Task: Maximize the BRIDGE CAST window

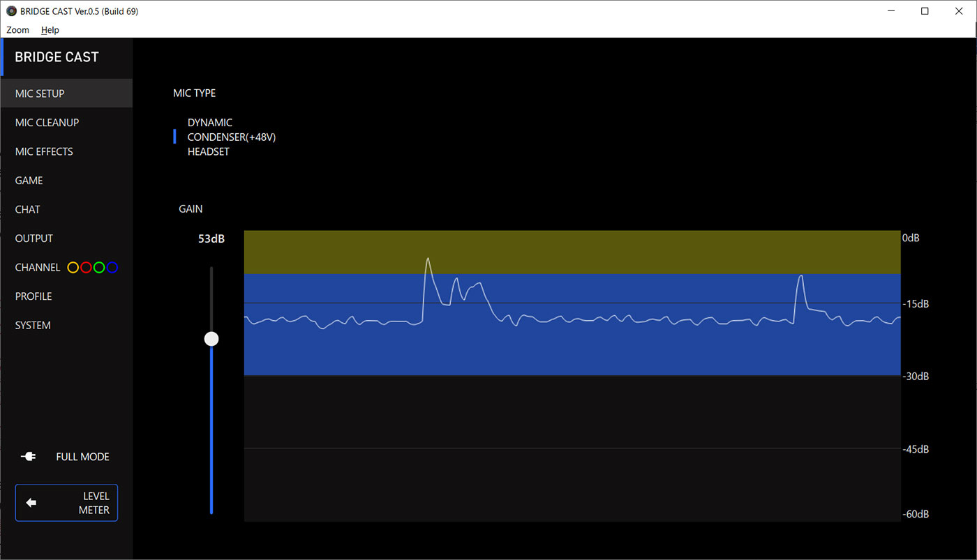Action: tap(925, 11)
